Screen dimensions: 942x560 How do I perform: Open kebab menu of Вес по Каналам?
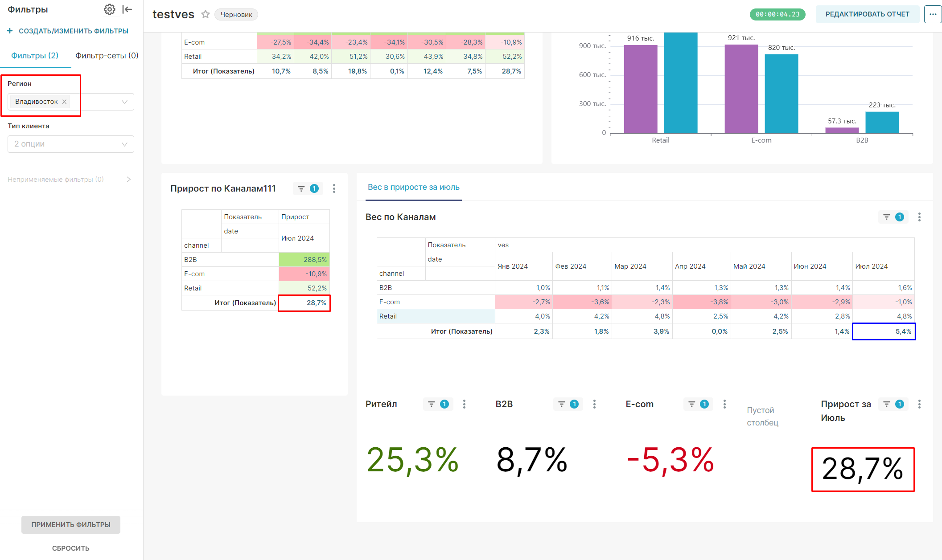919,217
